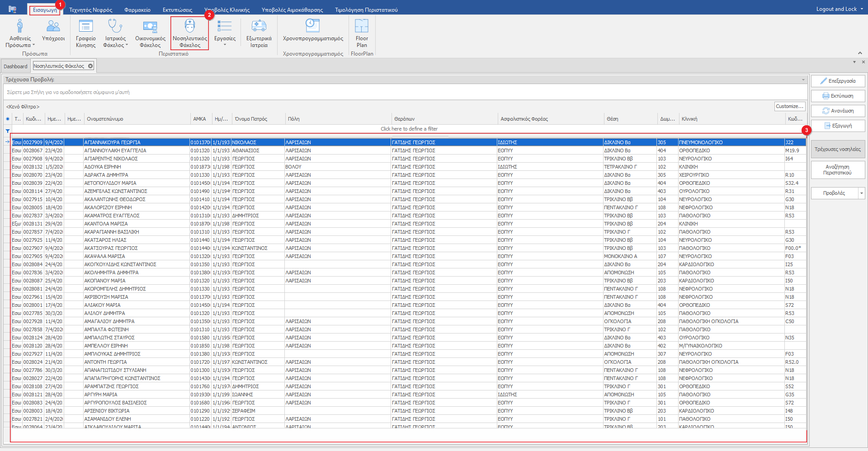Open Εξωτερικά Ιατρεία ambulance icon
This screenshot has height=451, width=868.
(x=259, y=27)
